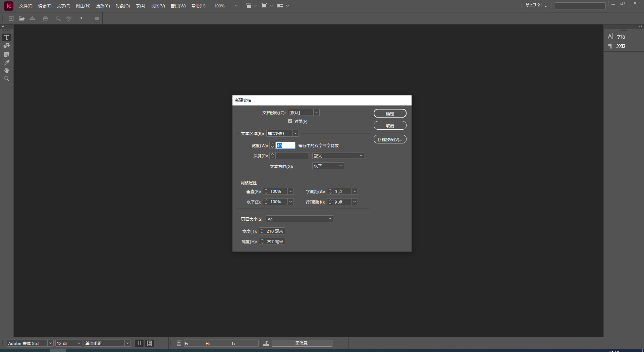Viewport: 644px width, 352px height.
Task: Open the 文本方向 水平 dropdown
Action: [328, 166]
